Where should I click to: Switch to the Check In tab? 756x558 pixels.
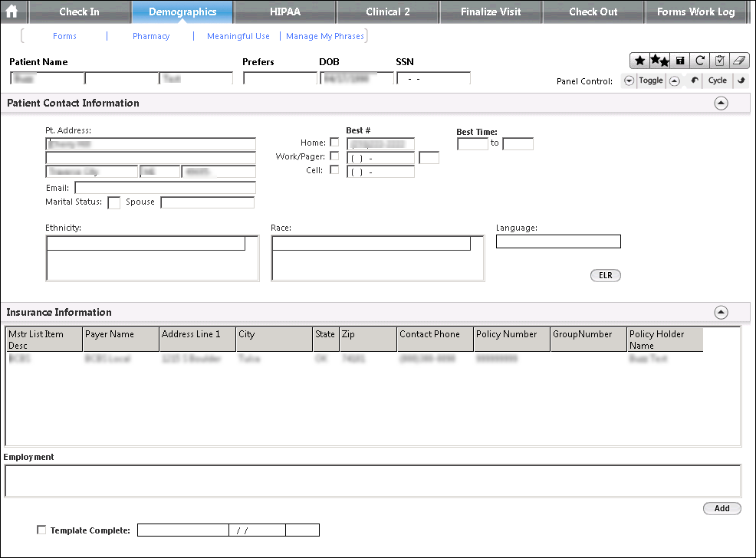click(x=80, y=11)
